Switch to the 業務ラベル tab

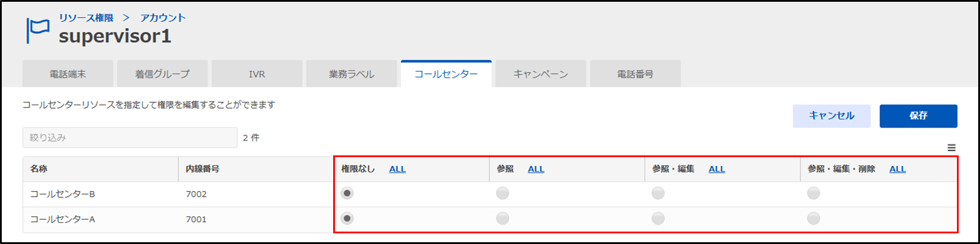click(352, 74)
